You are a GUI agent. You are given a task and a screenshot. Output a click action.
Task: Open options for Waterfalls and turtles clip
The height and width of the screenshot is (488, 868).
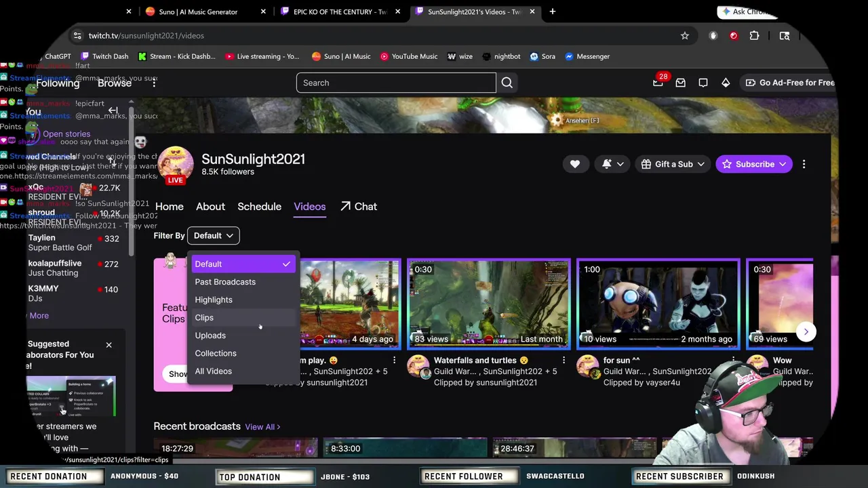(564, 361)
